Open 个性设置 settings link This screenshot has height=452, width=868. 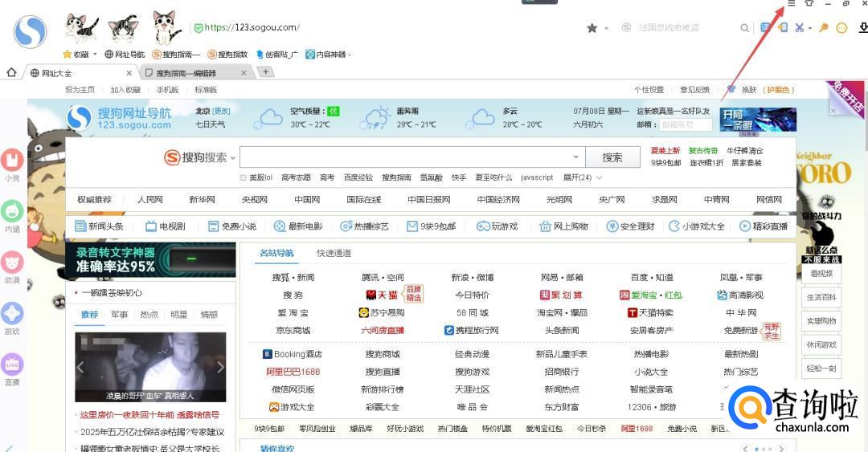[x=649, y=90]
